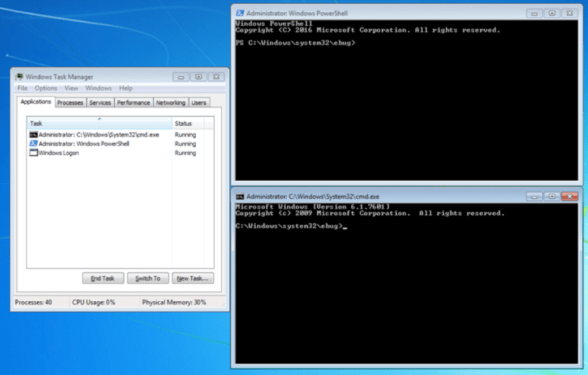Image resolution: width=588 pixels, height=375 pixels.
Task: Open the View menu in Task Manager
Action: coord(71,88)
